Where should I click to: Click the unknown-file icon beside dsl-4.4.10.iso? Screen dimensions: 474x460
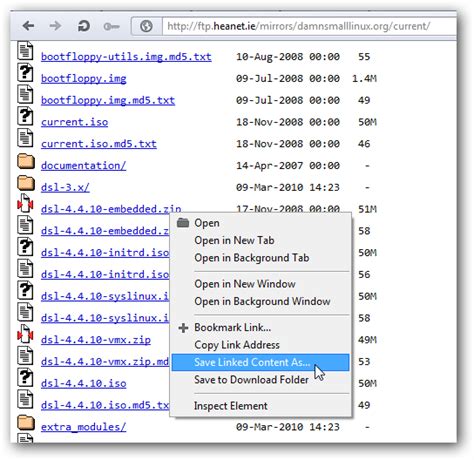coord(25,377)
